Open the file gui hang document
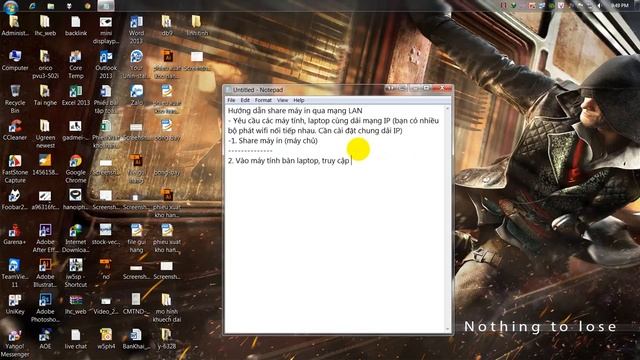 (136, 238)
